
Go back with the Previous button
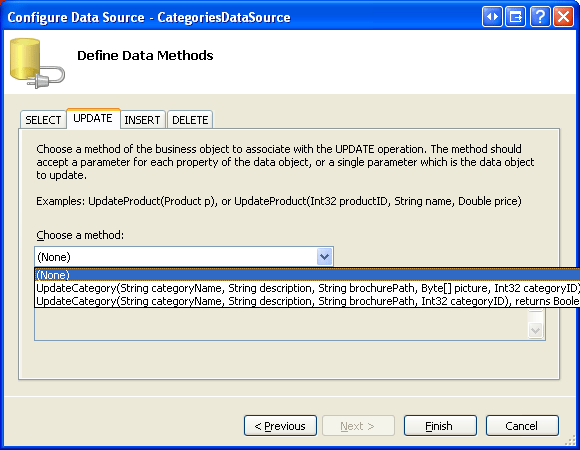point(280,426)
